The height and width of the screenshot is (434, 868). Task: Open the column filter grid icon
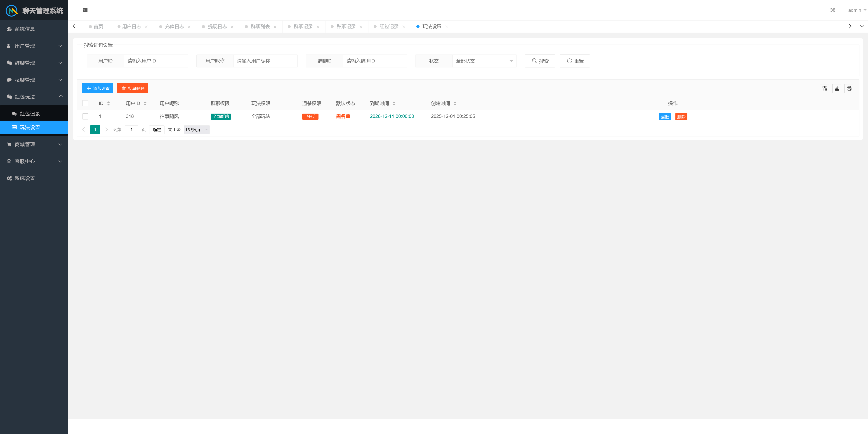(x=825, y=88)
